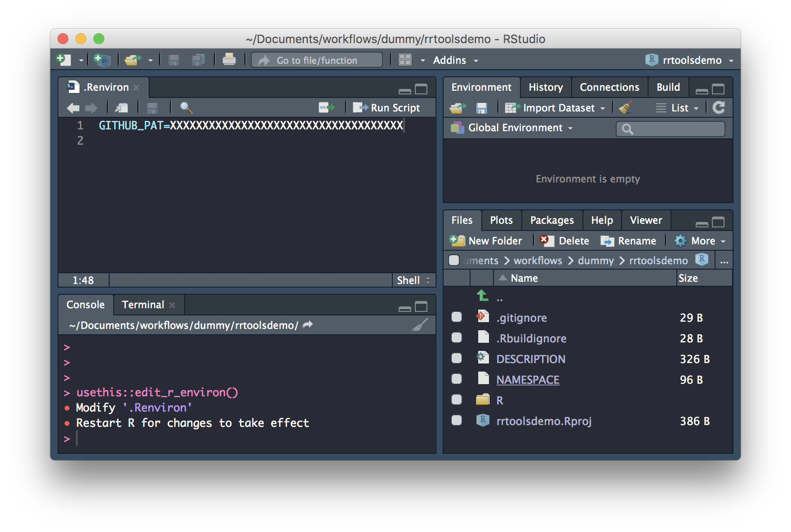Switch to the Help tab
Image resolution: width=791 pixels, height=532 pixels.
point(602,220)
